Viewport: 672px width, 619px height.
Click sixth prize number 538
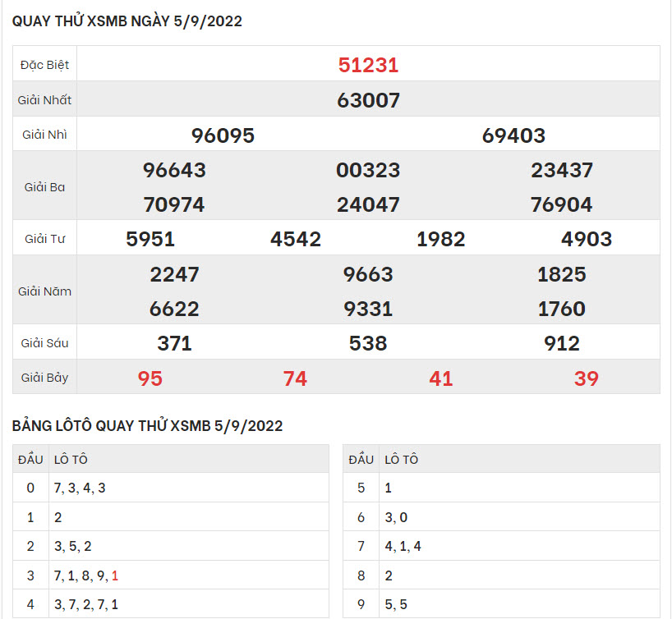point(368,343)
